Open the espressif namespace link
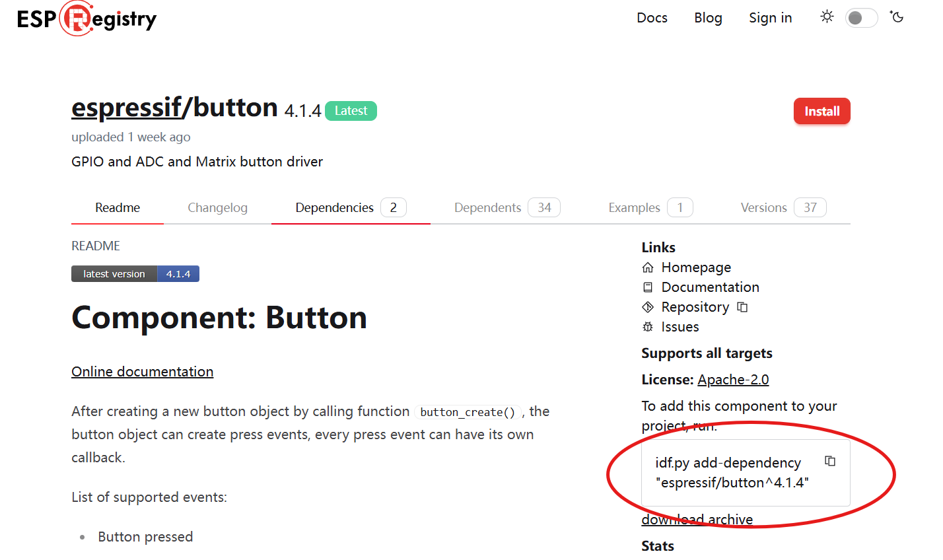943x560 pixels. (126, 107)
